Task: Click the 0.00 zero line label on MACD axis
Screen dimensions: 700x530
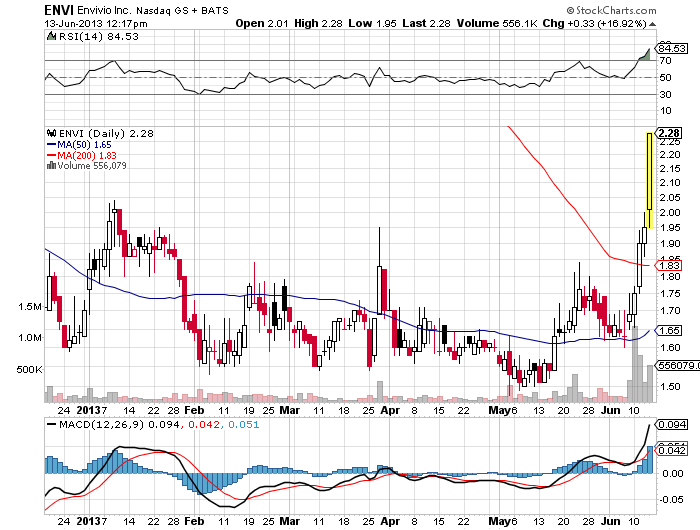Action: pyautogui.click(x=672, y=473)
